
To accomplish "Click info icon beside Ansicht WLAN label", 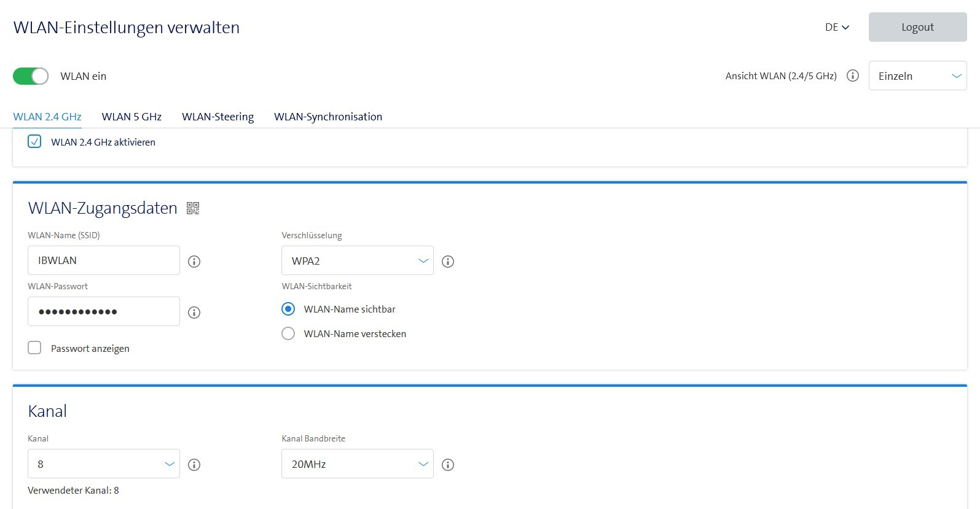I will pyautogui.click(x=853, y=76).
